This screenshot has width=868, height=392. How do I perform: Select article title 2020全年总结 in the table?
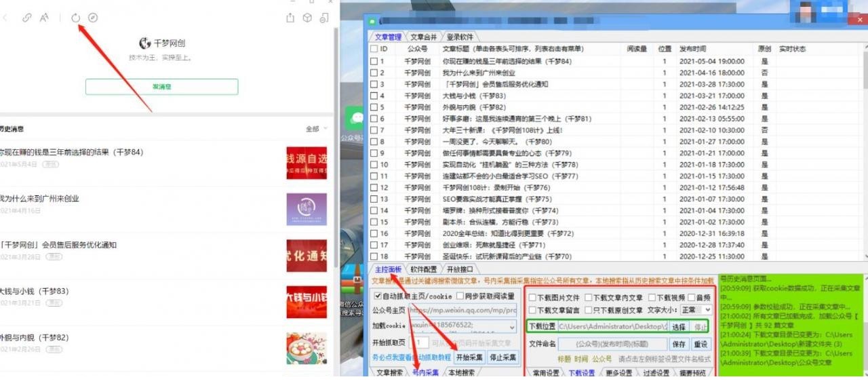(508, 234)
